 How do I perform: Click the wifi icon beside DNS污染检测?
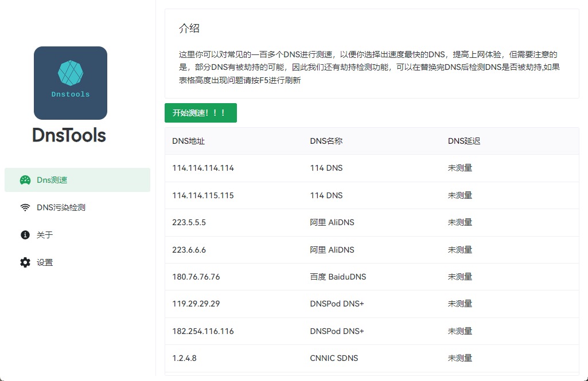pyautogui.click(x=25, y=207)
